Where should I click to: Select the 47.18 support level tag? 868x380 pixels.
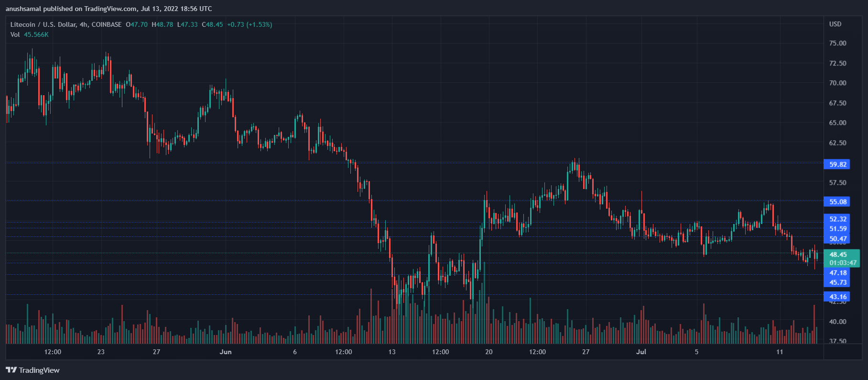tap(837, 273)
